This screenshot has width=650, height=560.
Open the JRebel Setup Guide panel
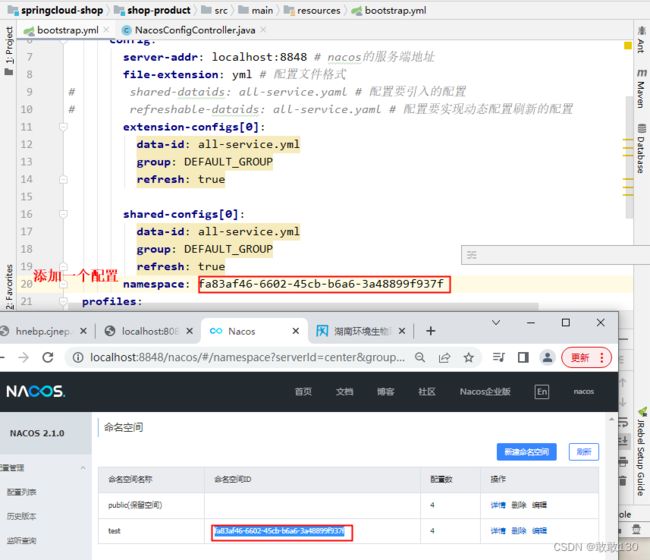tap(641, 452)
